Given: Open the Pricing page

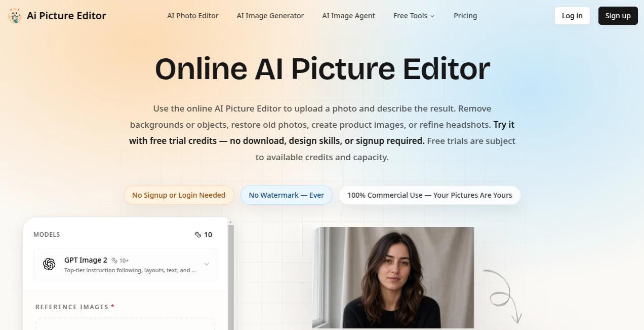Looking at the screenshot, I should (465, 16).
